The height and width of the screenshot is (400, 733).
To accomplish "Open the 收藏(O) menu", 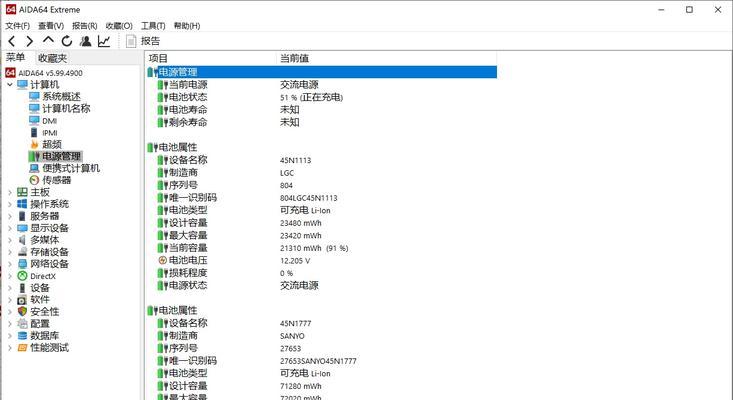I will point(119,26).
